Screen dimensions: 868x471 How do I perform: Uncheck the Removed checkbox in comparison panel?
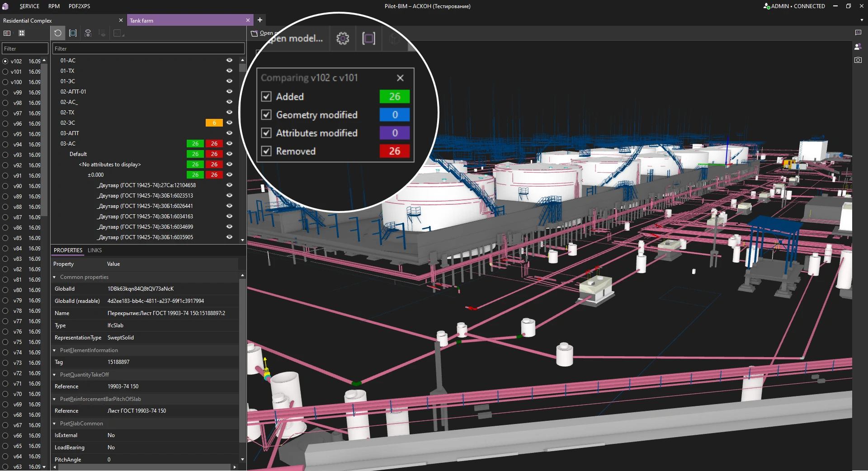266,151
